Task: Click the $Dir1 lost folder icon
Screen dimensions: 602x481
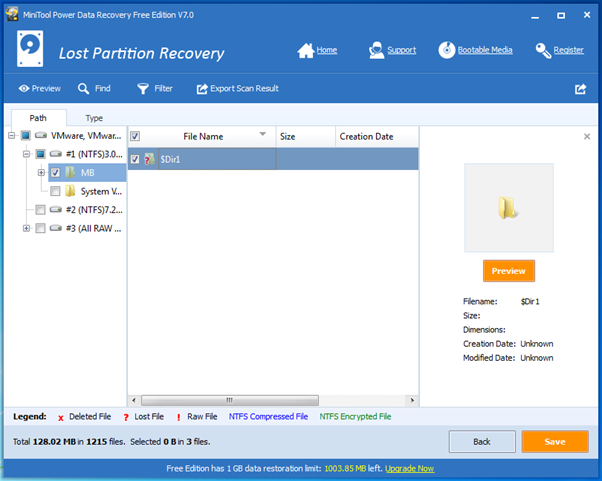Action: [x=149, y=159]
